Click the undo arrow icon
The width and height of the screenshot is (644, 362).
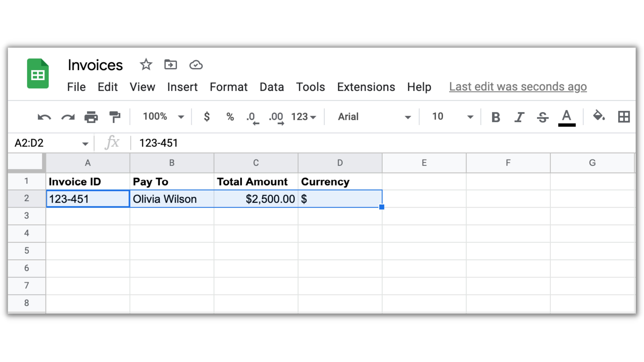[44, 117]
